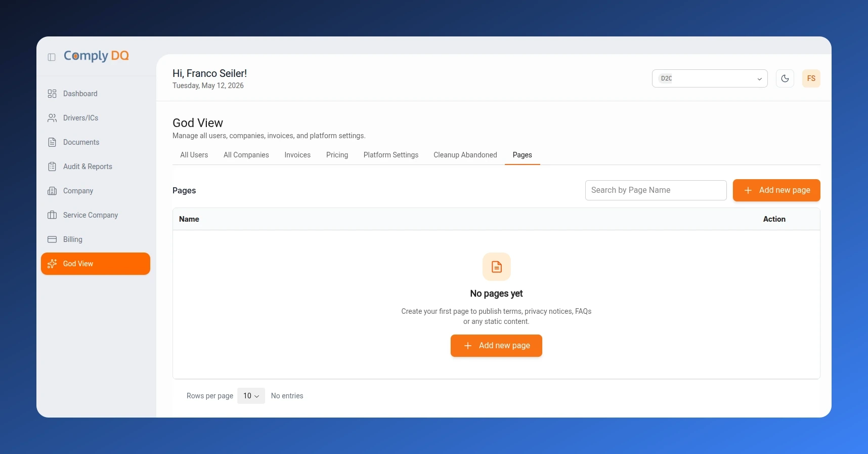The height and width of the screenshot is (454, 868).
Task: Open the Invoices tab
Action: 297,155
